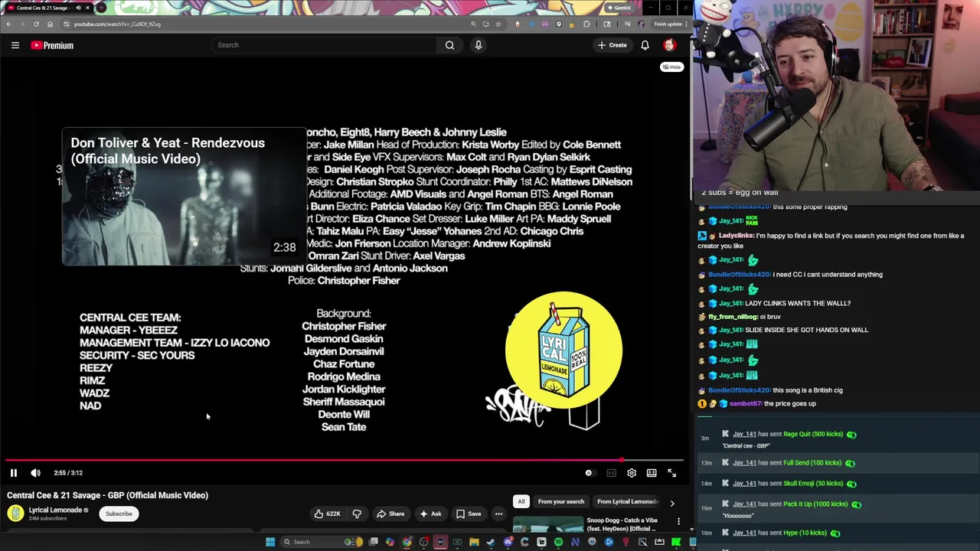980x551 pixels.
Task: Select the From Lyrical Lemonade chip
Action: [628, 501]
